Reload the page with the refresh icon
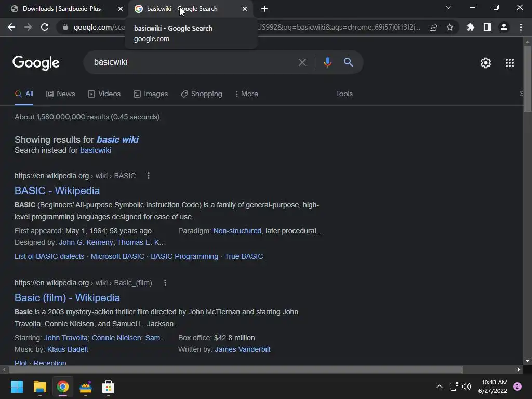Viewport: 532px width, 399px height. 45,27
